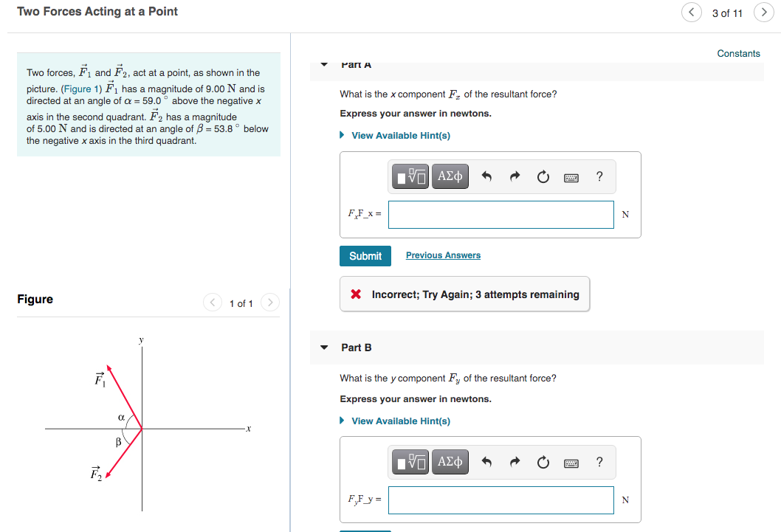Submit the Part A answer

(365, 255)
